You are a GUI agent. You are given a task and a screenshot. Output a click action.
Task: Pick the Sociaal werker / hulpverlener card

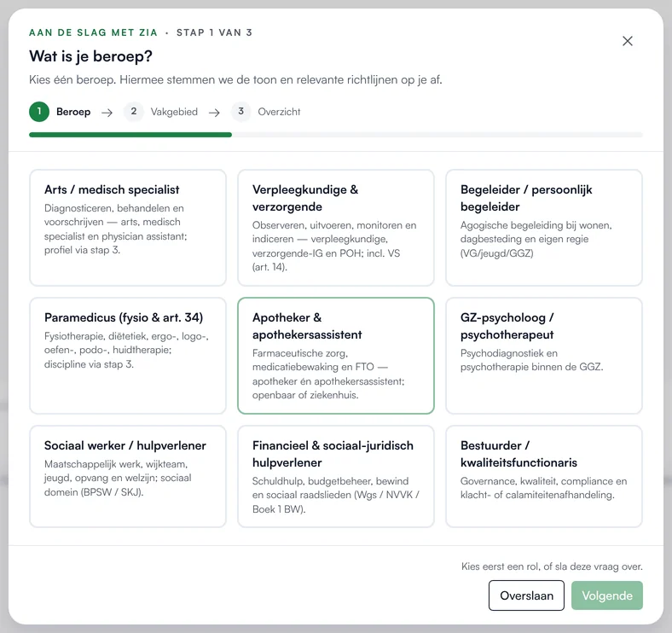128,477
